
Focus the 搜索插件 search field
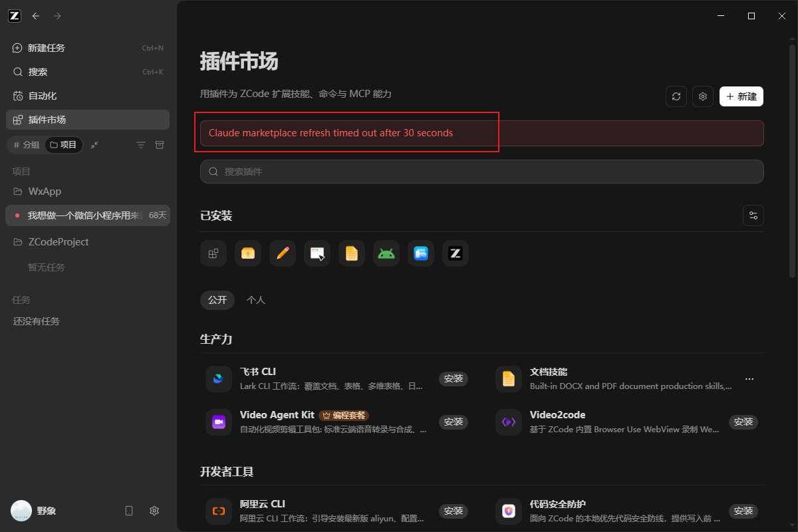point(482,172)
